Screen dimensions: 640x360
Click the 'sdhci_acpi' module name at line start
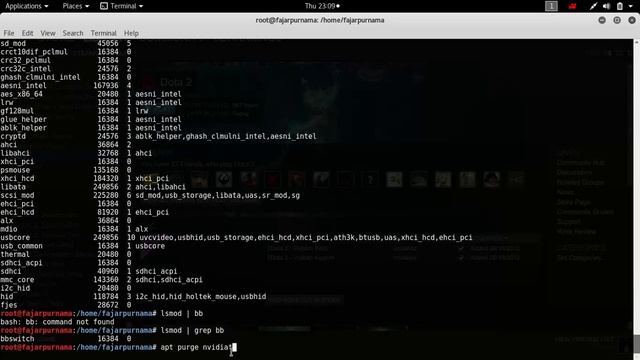21,263
